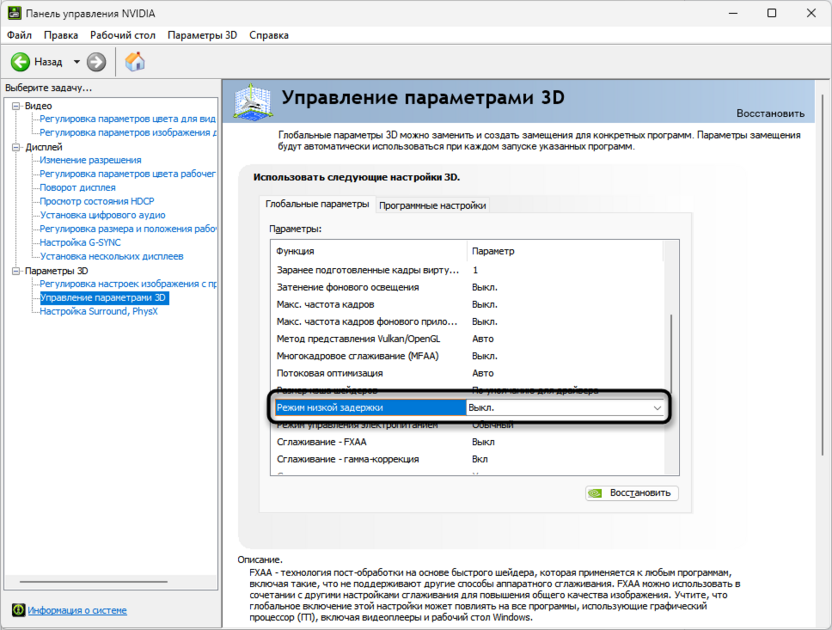Select Макс. частота кадров row
Image resolution: width=832 pixels, height=630 pixels.
(x=467, y=305)
